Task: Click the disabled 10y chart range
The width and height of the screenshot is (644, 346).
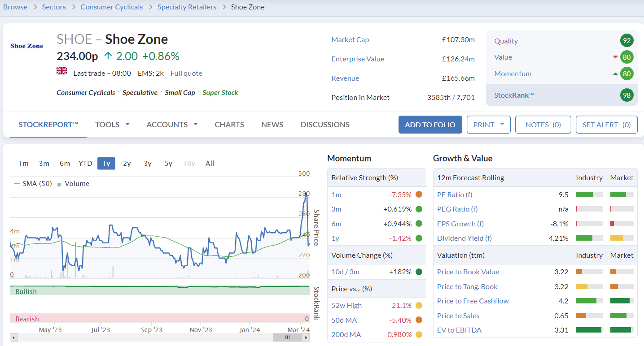Action: [x=189, y=164]
